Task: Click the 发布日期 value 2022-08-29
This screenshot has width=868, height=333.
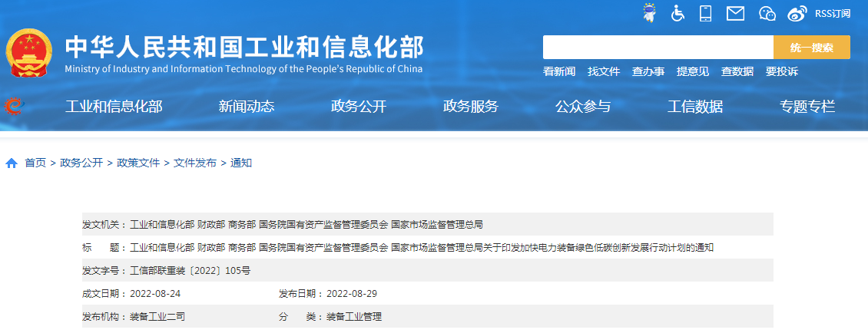Action: [x=352, y=294]
